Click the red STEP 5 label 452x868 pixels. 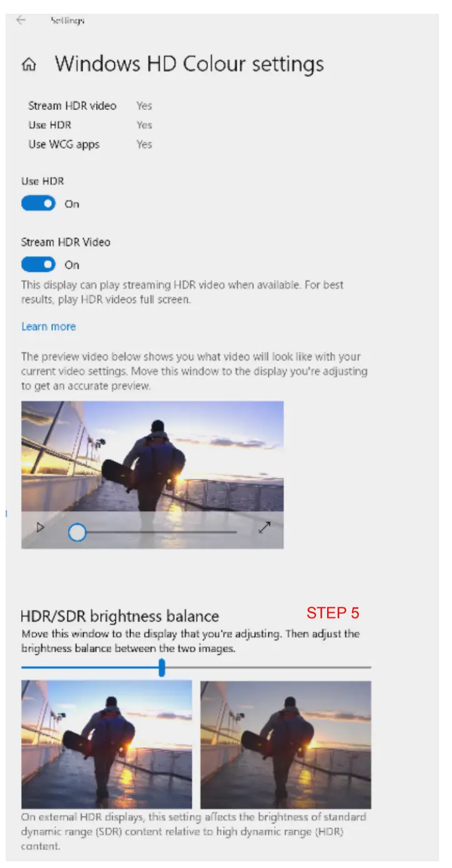tap(333, 612)
